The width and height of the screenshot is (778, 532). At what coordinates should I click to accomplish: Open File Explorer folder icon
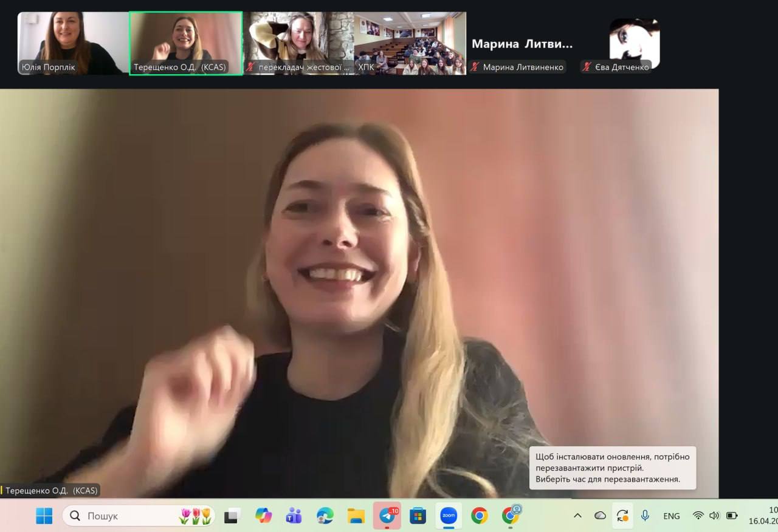[x=356, y=516]
